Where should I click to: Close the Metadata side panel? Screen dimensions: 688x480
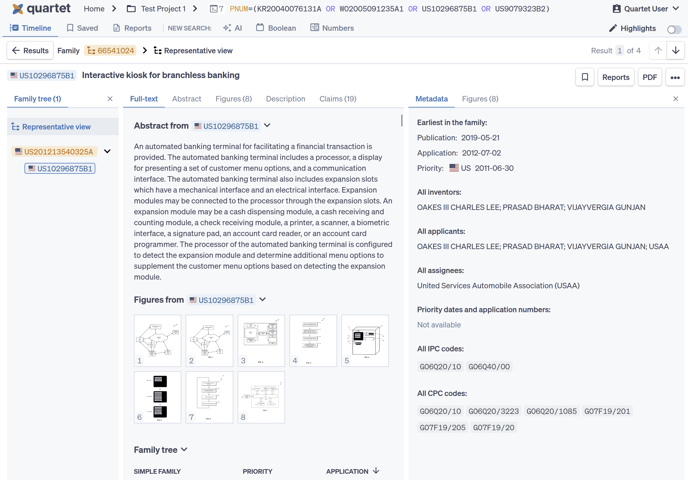676,99
